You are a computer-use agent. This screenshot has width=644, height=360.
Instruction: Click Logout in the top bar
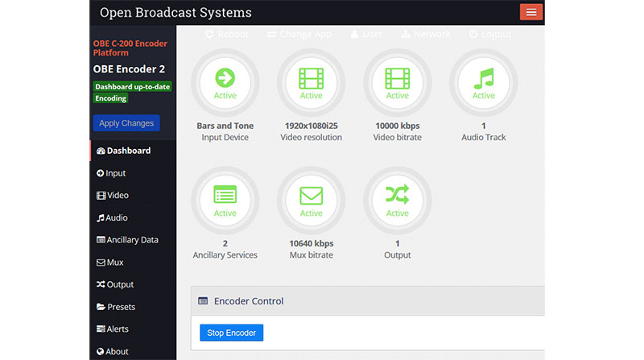coord(490,34)
